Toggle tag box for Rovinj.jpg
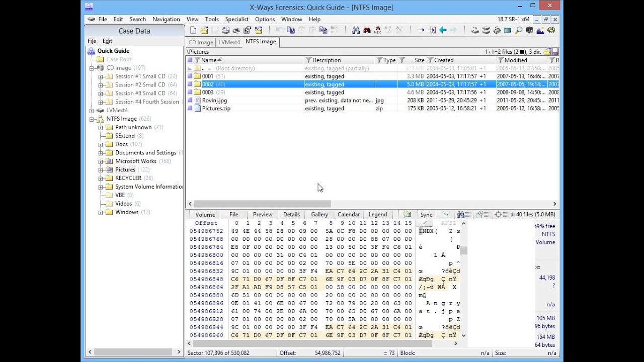Viewport: 644px width, 362px height. (190, 101)
